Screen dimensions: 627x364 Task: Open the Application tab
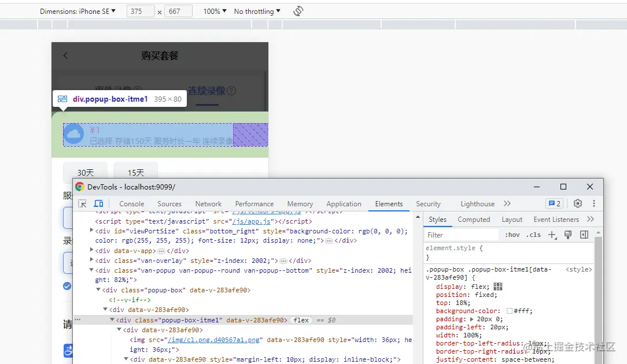(x=344, y=204)
